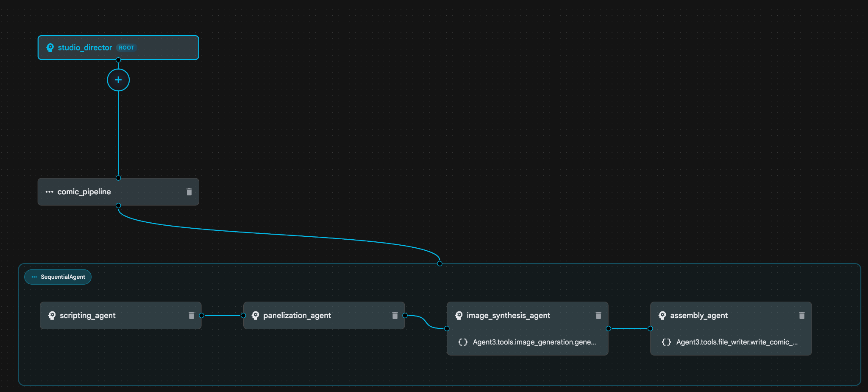Delete the assembly_agent node
Screen dimensions: 868x392
pos(801,315)
